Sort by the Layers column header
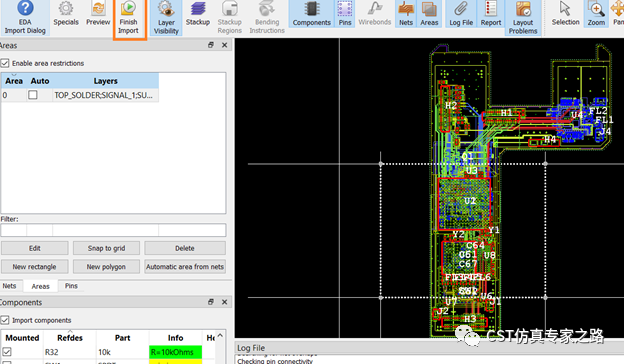The image size is (624, 364). 105,81
